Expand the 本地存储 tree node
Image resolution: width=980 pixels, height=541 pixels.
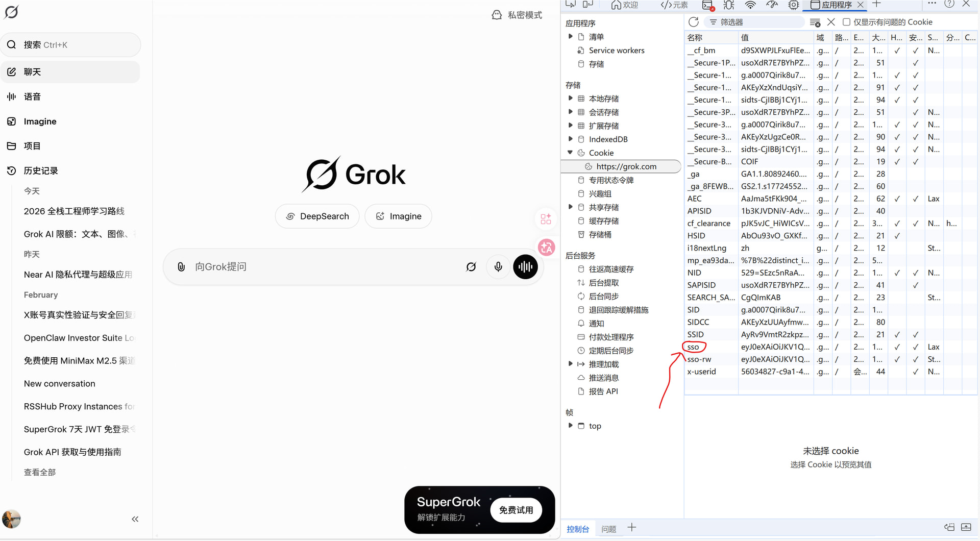click(x=570, y=99)
